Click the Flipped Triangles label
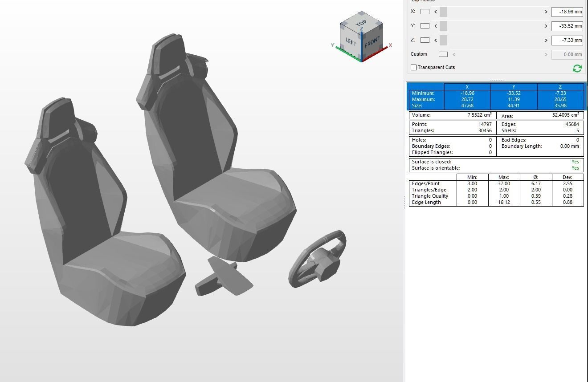The image size is (588, 382). 432,152
